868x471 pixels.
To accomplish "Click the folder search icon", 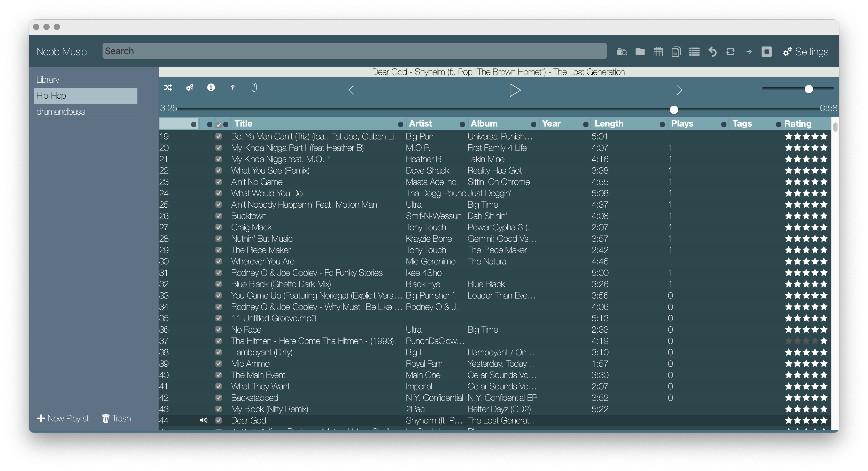I will click(x=622, y=52).
